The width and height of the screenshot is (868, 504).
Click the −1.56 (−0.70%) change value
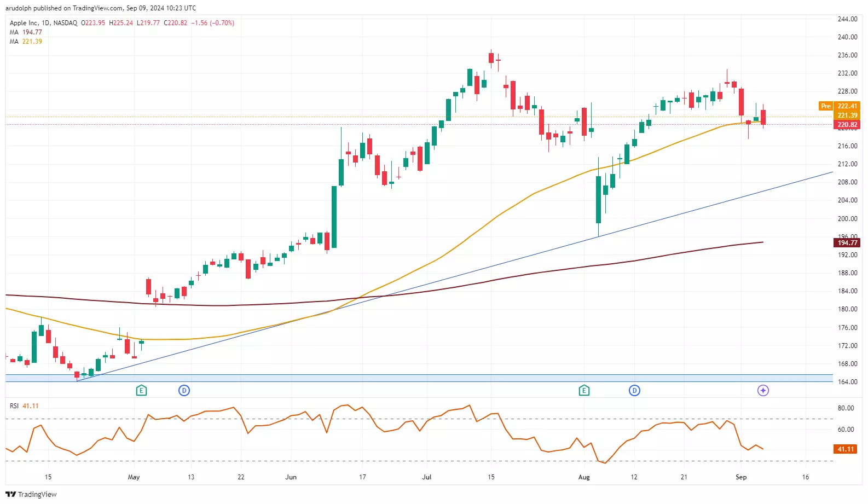[x=212, y=23]
